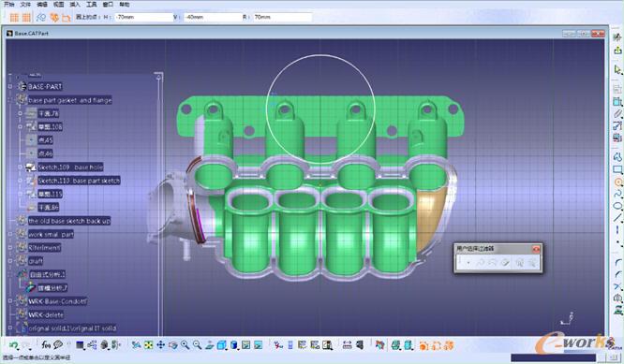Click the Zoom Out magnifier icon
The height and width of the screenshot is (364, 624).
pyautogui.click(x=197, y=345)
